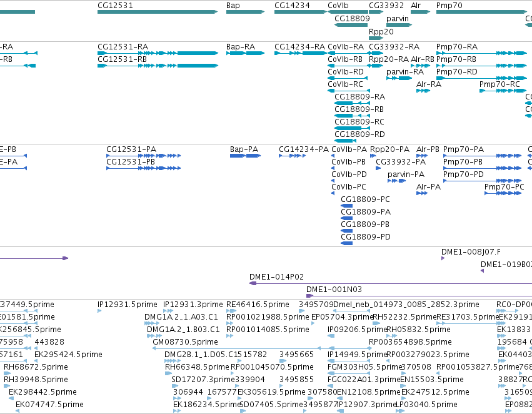Click transcript CoVIb-RA

coord(345,46)
